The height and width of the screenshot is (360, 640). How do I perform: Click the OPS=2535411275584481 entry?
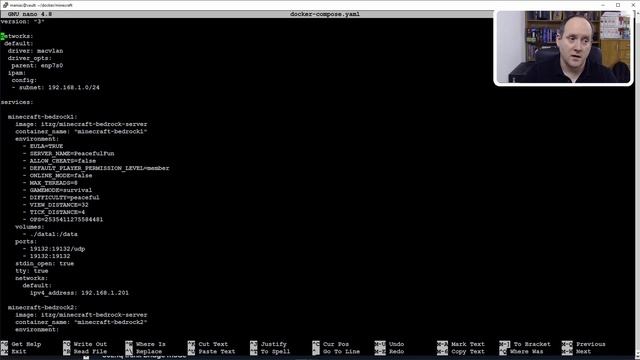(63, 220)
